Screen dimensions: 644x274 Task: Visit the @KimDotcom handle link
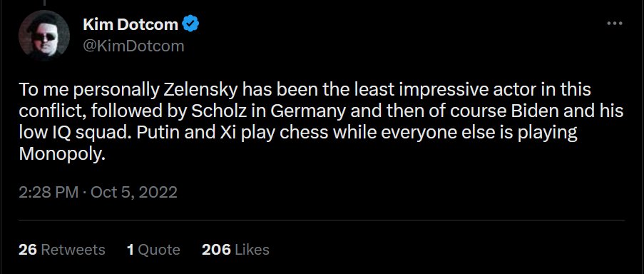point(133,46)
